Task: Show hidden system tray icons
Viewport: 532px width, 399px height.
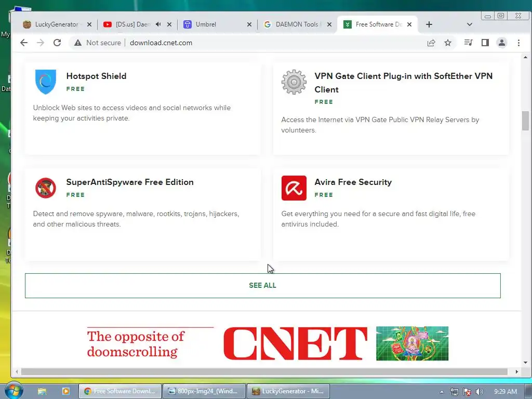Action: [x=442, y=392]
